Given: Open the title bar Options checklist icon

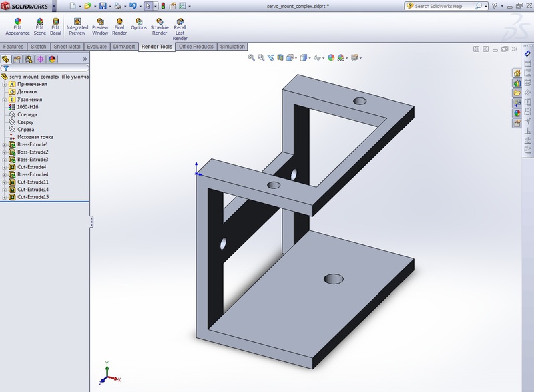Looking at the screenshot, I should tap(182, 6).
